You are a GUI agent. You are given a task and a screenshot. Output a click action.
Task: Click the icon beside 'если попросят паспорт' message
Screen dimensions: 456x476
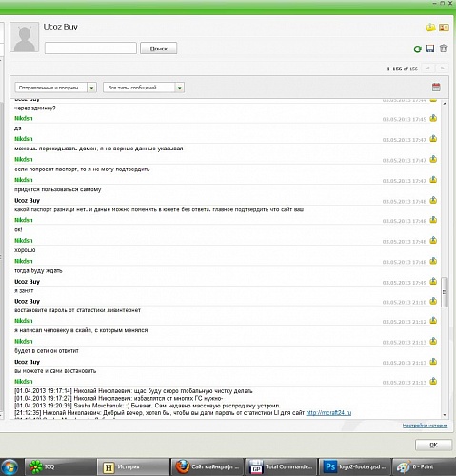point(433,159)
